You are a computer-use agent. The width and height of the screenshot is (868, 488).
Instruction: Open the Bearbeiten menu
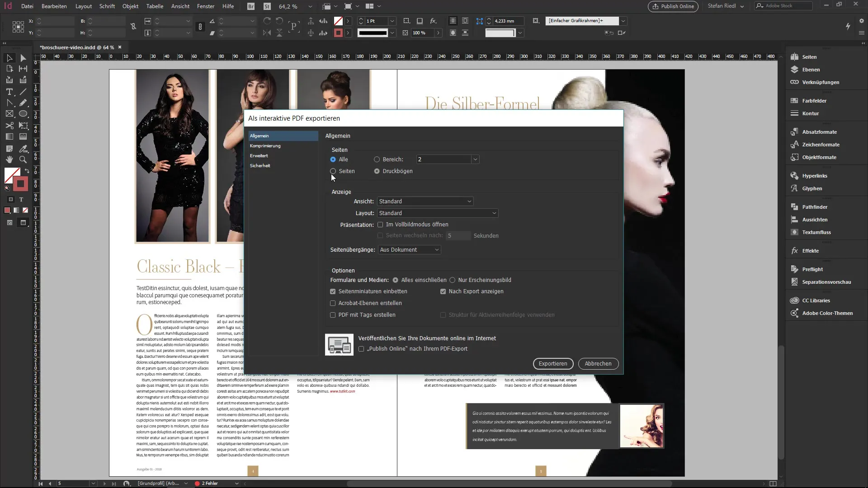(x=54, y=6)
